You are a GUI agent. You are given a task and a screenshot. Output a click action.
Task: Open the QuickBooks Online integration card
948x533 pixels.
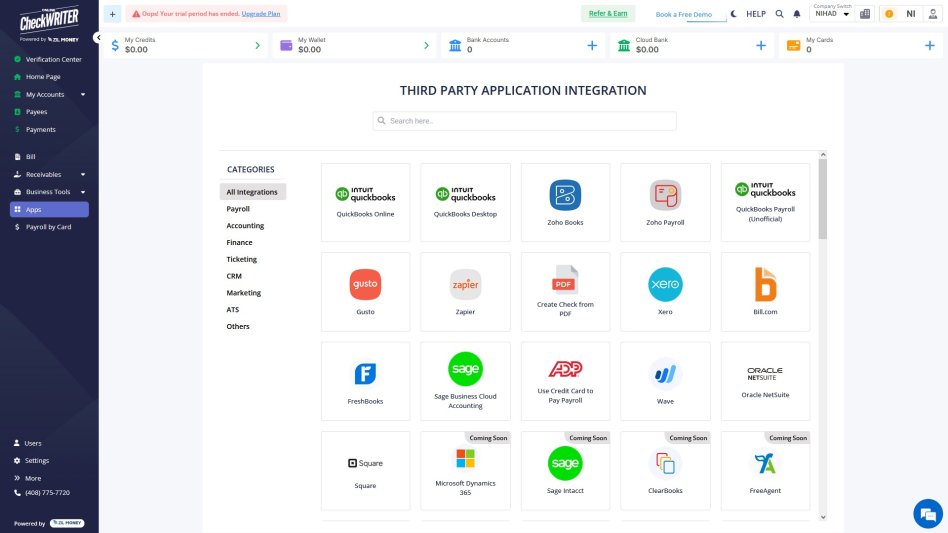coord(365,202)
